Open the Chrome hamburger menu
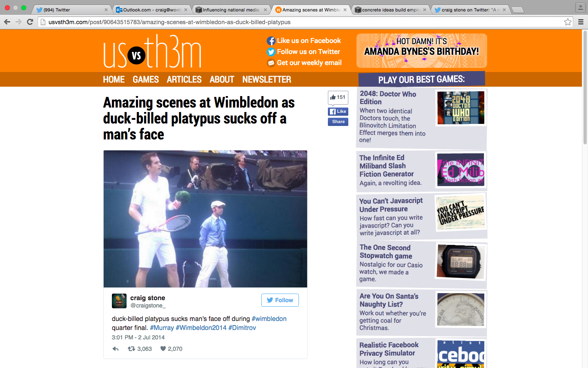588x368 pixels. click(581, 22)
